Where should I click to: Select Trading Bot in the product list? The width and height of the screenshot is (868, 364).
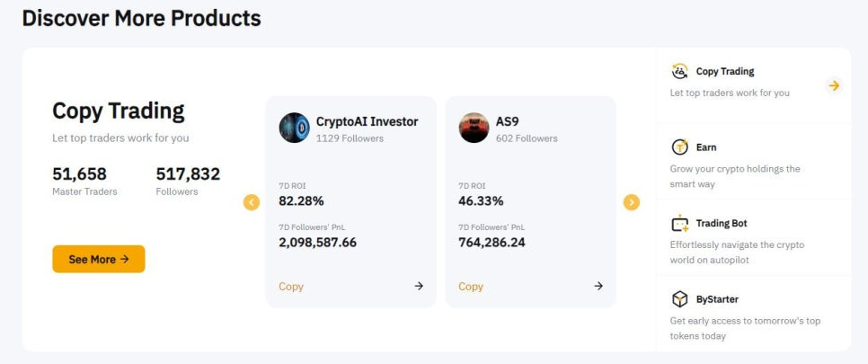coord(753,237)
